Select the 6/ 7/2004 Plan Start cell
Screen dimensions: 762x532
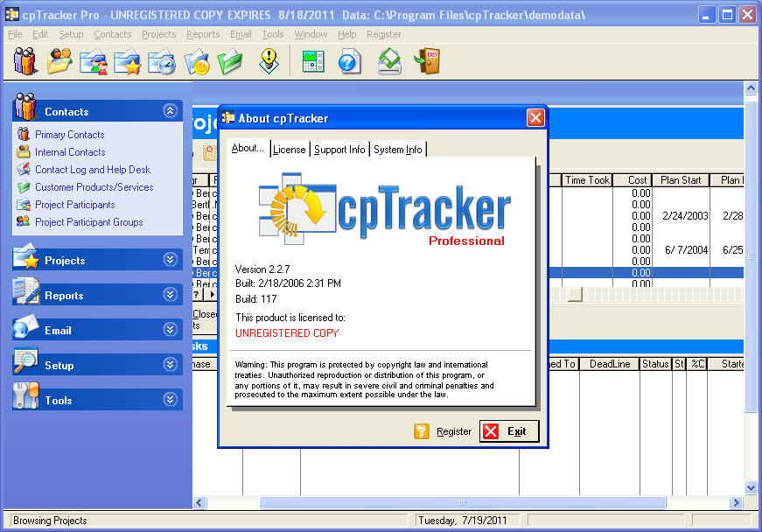[681, 249]
